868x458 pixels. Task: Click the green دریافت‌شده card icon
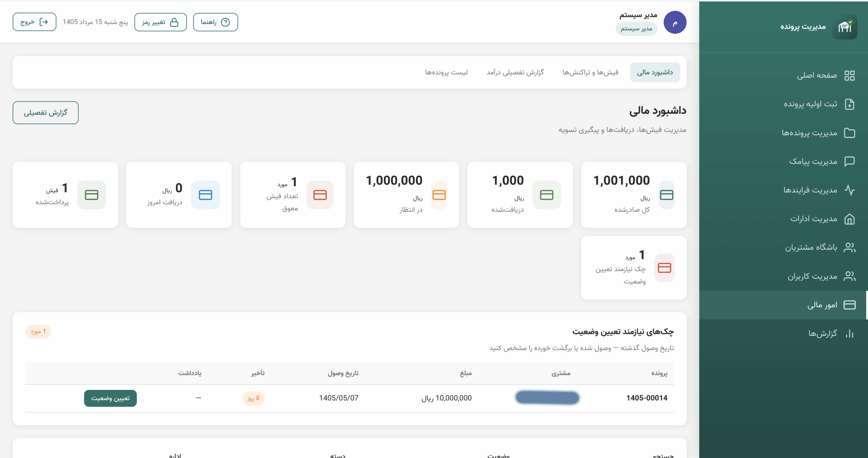(547, 195)
